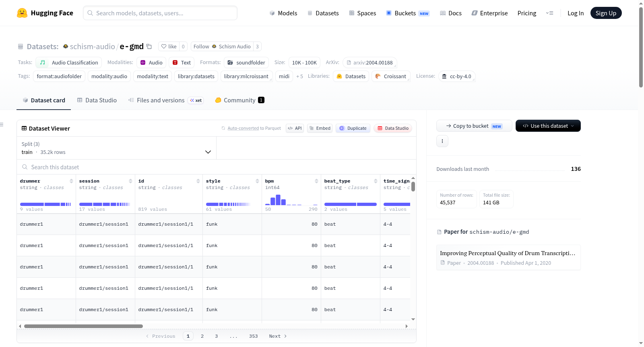Screen dimensions: 644x347
Task: Go to the Next page
Action: [278, 336]
